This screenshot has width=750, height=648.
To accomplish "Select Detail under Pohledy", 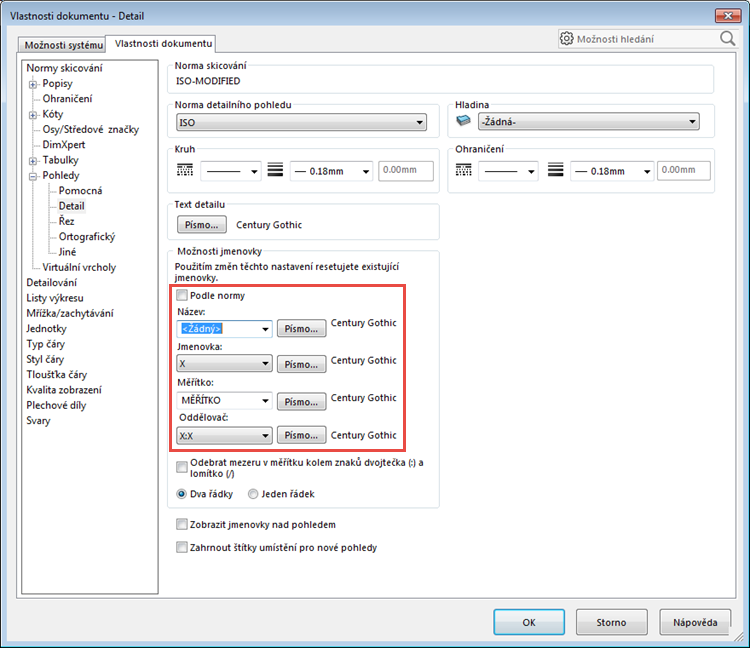I will click(71, 206).
